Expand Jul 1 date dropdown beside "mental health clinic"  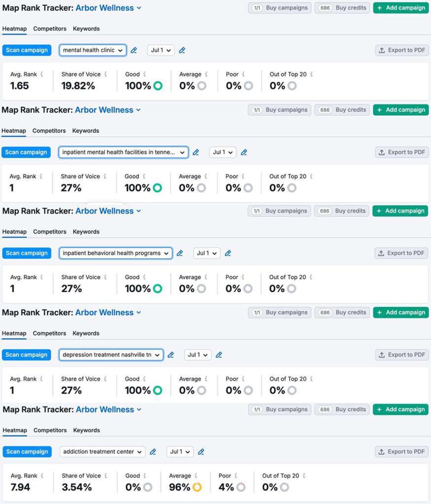pyautogui.click(x=161, y=50)
